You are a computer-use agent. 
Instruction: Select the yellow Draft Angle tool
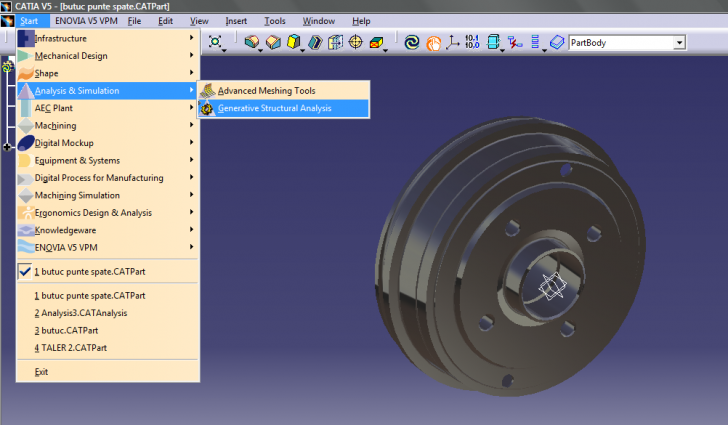(293, 42)
